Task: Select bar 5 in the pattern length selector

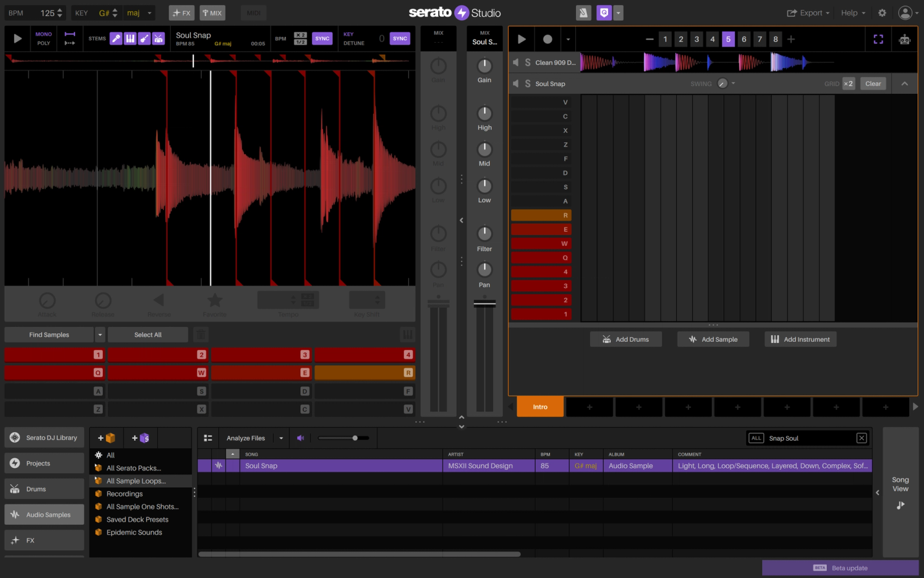Action: pyautogui.click(x=728, y=39)
